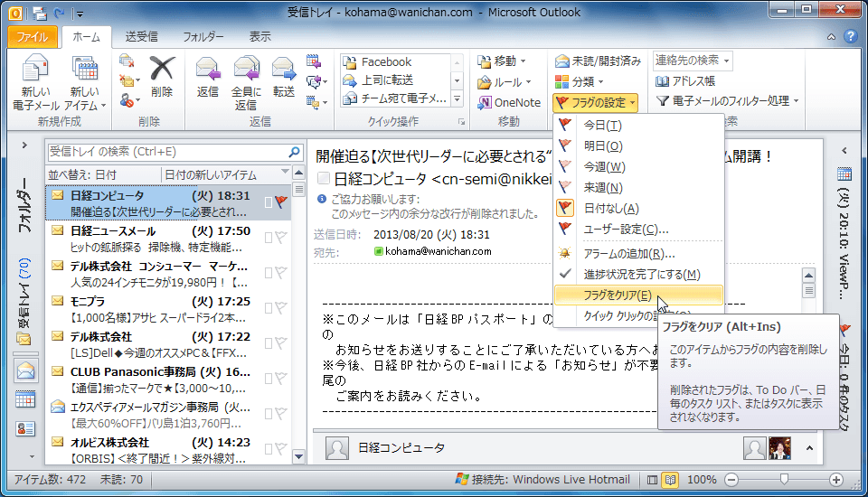Select 進捗状況を完了にする(M) menu item
Screen dimensions: 868x497
(x=639, y=275)
